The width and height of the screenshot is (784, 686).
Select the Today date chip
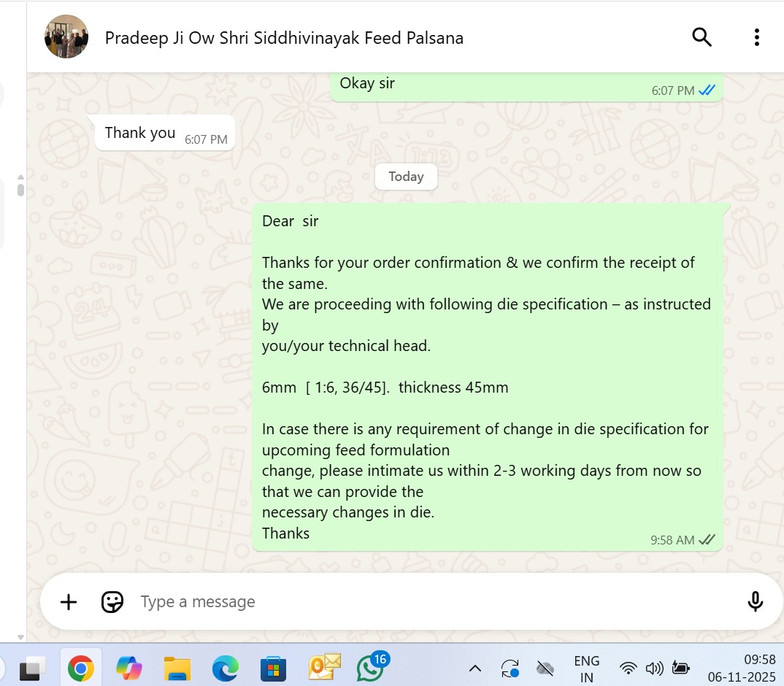(406, 177)
